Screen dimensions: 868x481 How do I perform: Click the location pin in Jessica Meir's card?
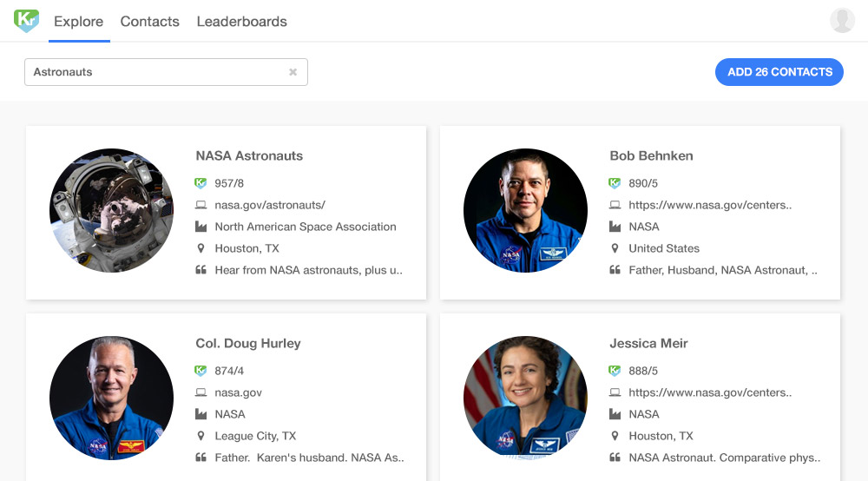615,436
